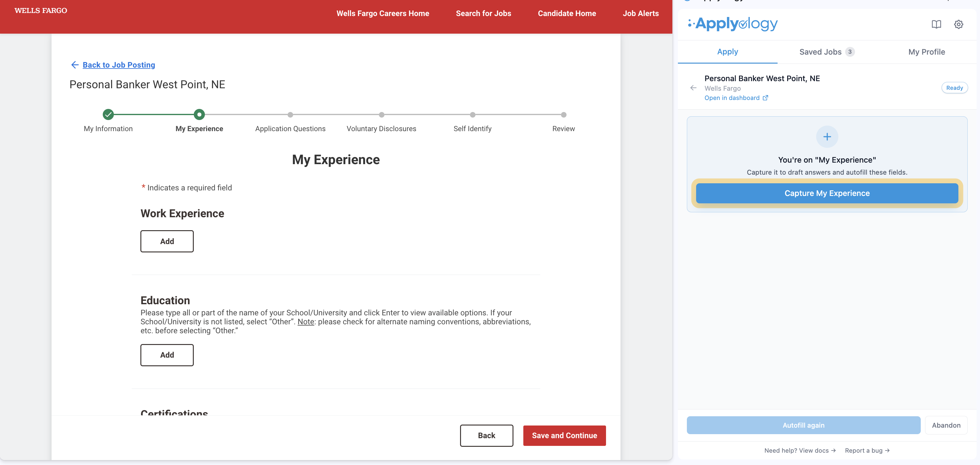The image size is (980, 465).
Task: Click the Review progress step dot
Action: [x=563, y=114]
